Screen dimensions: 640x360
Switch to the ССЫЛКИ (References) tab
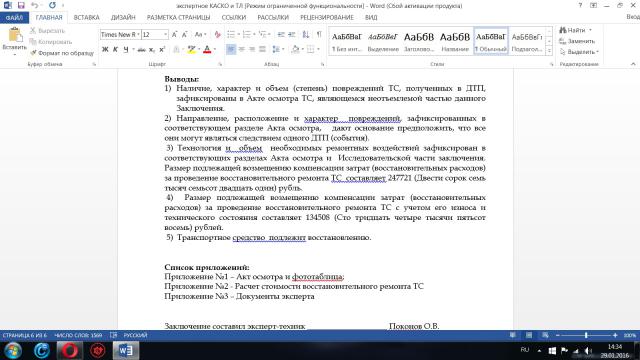click(x=233, y=18)
